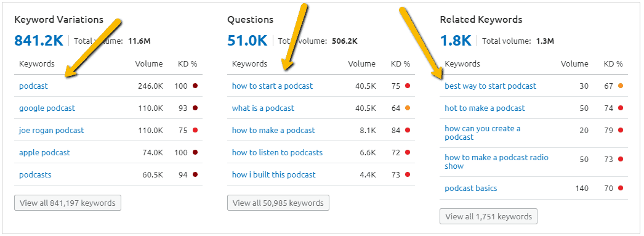Click the 1.3M total volume value
The width and height of the screenshot is (644, 236).
pos(545,41)
